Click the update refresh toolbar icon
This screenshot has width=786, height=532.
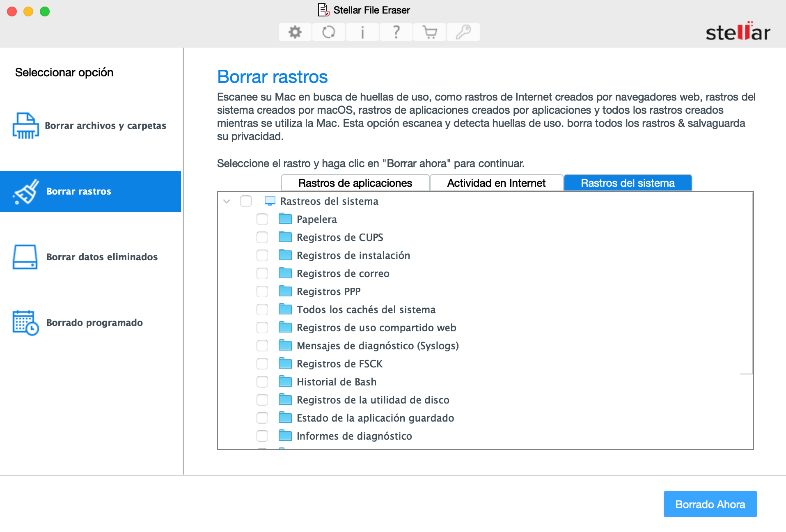click(x=328, y=32)
